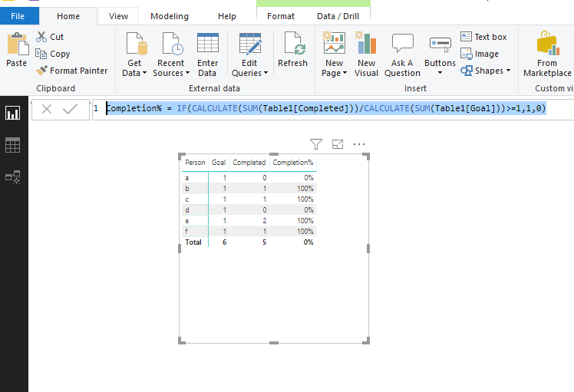This screenshot has width=574, height=392.
Task: Click the Copy icon
Action: (x=41, y=54)
